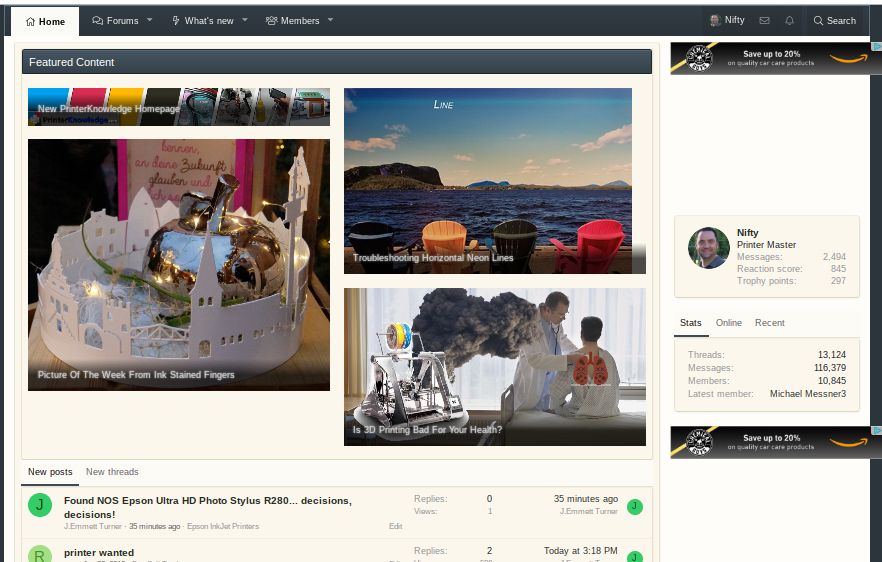Expand the What's new dropdown arrow
Viewport: 882px width, 562px height.
point(245,20)
